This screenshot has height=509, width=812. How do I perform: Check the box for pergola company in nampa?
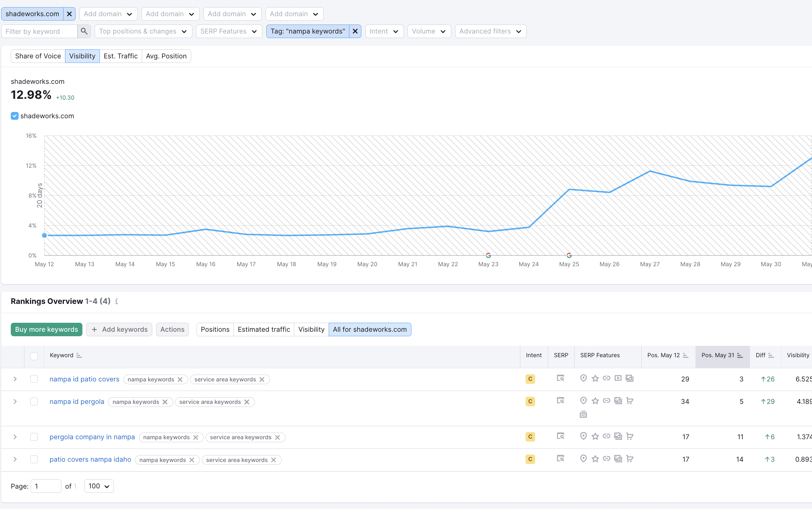pyautogui.click(x=34, y=437)
